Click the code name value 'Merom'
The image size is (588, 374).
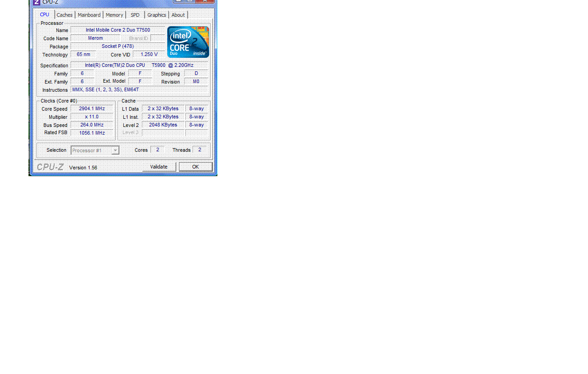95,38
